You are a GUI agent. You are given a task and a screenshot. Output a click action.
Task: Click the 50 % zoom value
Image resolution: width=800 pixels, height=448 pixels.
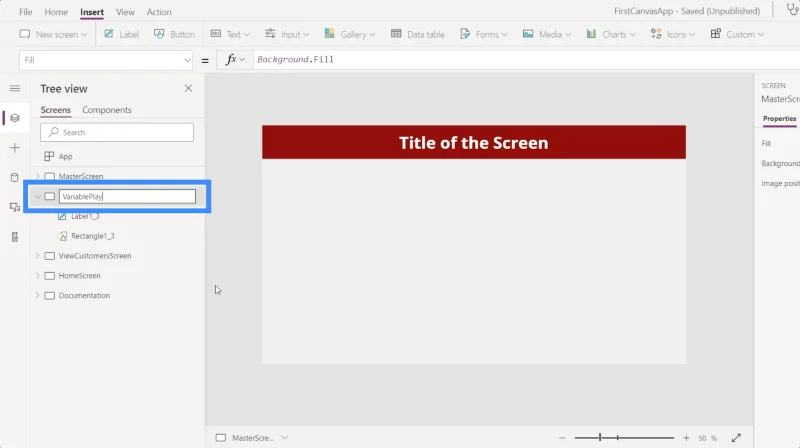point(708,438)
